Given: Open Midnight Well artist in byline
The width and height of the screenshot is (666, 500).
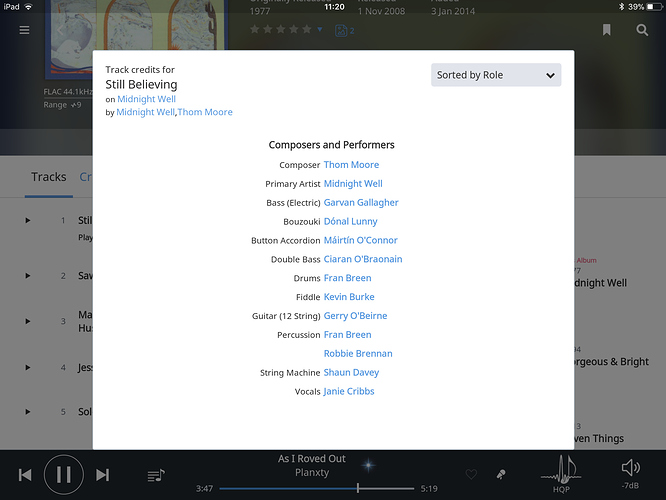Looking at the screenshot, I should pyautogui.click(x=145, y=112).
